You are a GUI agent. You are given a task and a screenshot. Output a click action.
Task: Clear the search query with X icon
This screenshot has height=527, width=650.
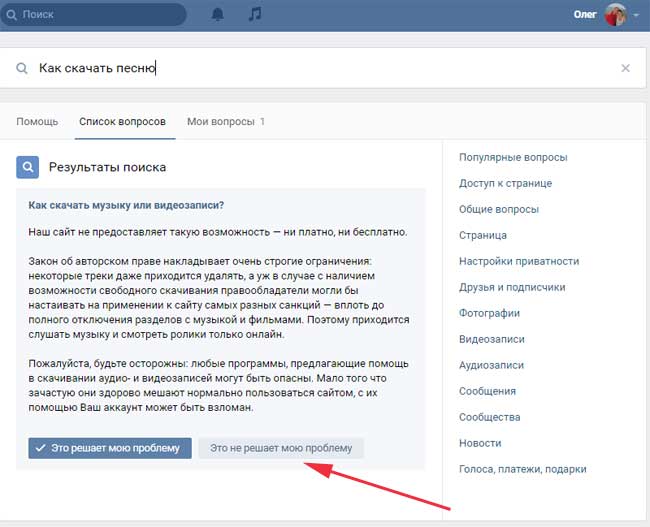626,68
